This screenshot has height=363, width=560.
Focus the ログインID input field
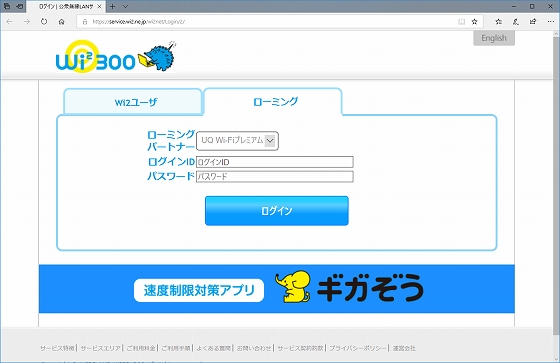coord(275,162)
